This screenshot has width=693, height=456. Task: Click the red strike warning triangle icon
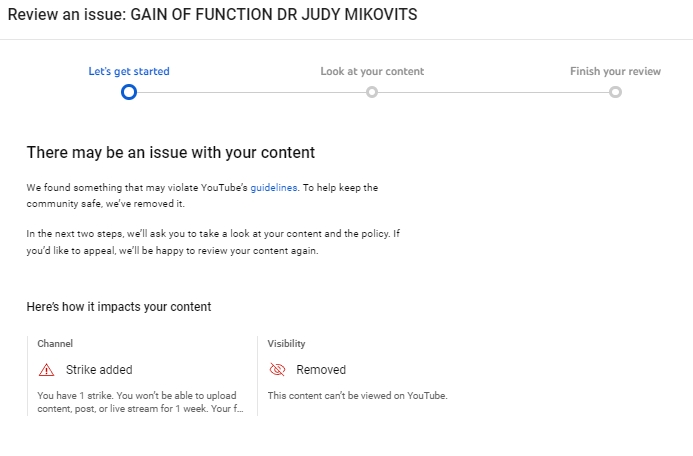(x=46, y=369)
